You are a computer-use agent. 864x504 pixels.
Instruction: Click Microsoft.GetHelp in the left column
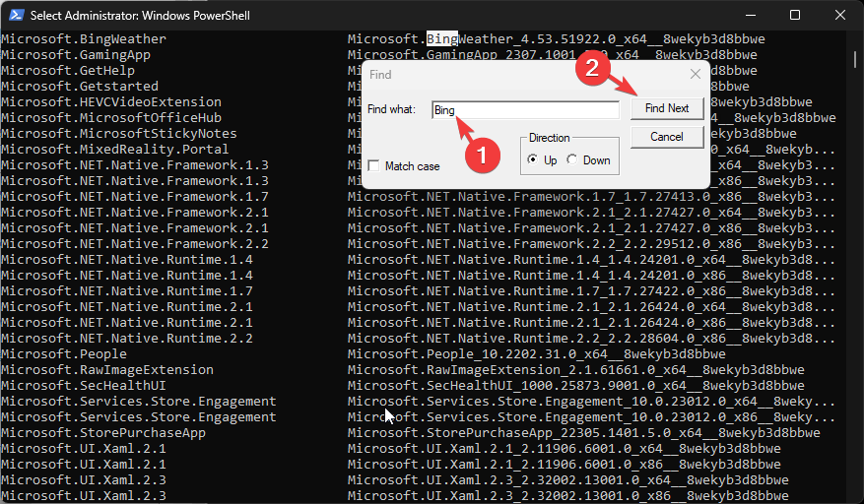[68, 71]
